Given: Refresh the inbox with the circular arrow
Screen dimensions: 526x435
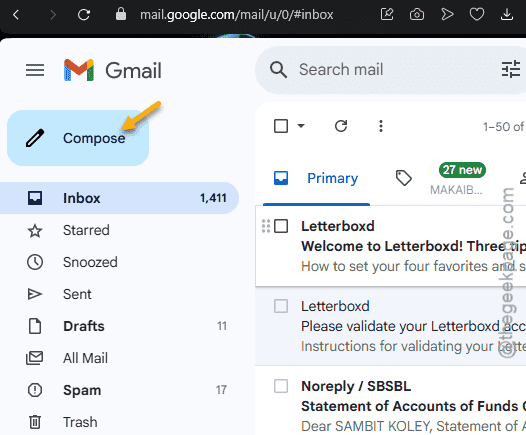Looking at the screenshot, I should 341,126.
